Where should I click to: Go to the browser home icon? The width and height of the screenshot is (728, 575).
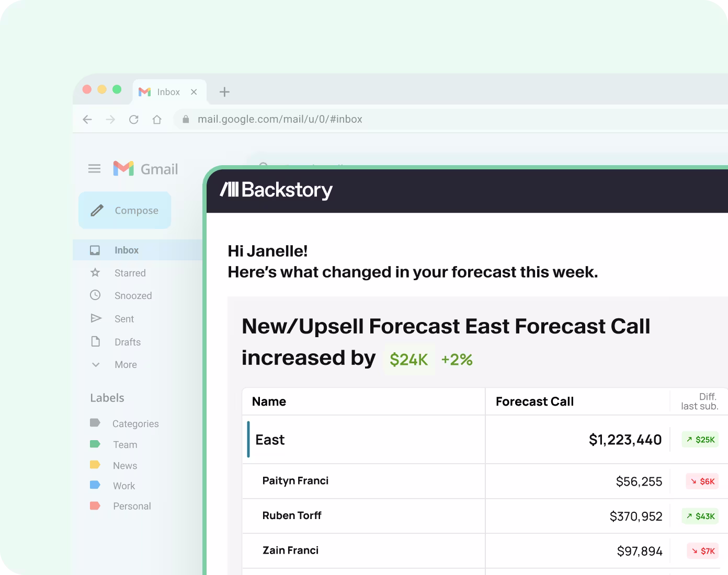(x=157, y=120)
